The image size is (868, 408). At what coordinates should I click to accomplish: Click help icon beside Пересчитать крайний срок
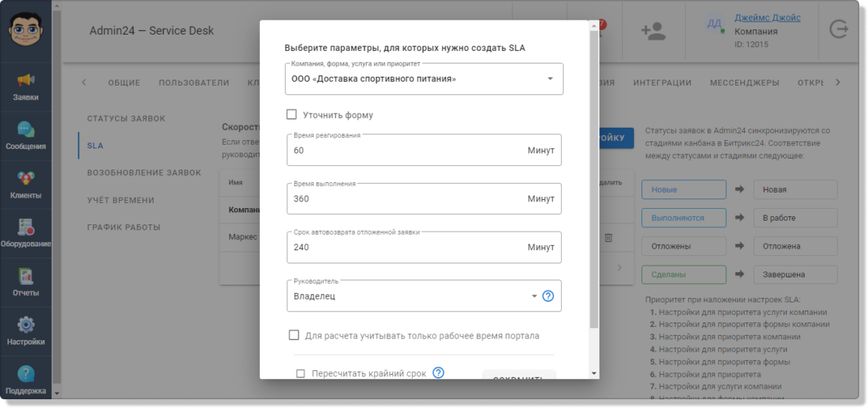click(x=438, y=373)
